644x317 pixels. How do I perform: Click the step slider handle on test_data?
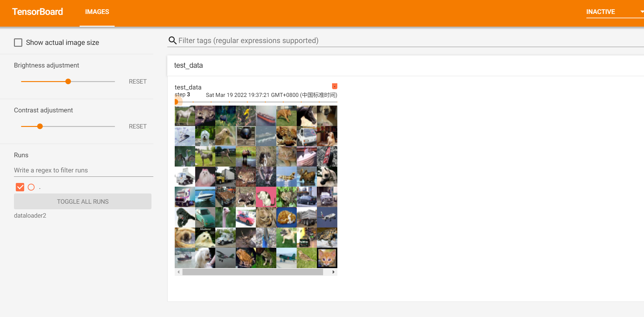tap(176, 102)
